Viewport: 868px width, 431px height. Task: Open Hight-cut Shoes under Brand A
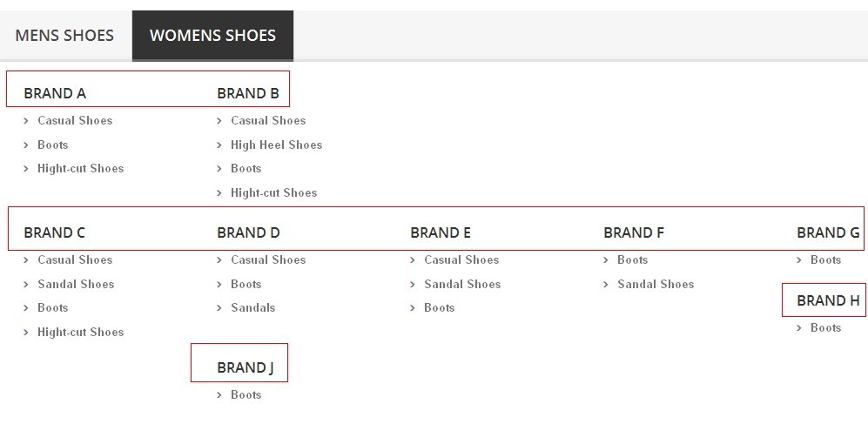(x=80, y=168)
